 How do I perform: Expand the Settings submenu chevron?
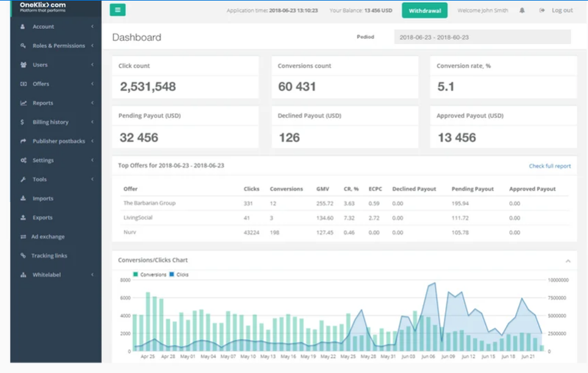92,160
